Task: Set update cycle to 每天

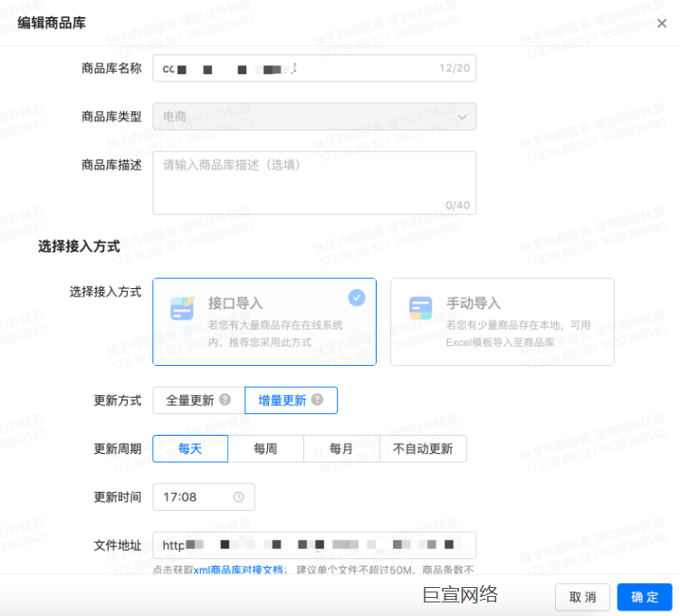Action: pos(190,448)
